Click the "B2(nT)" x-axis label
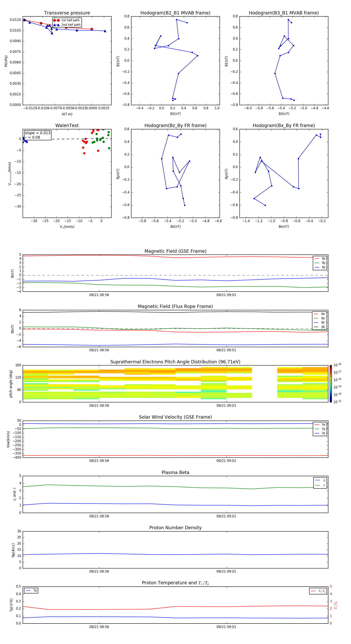 click(175, 114)
